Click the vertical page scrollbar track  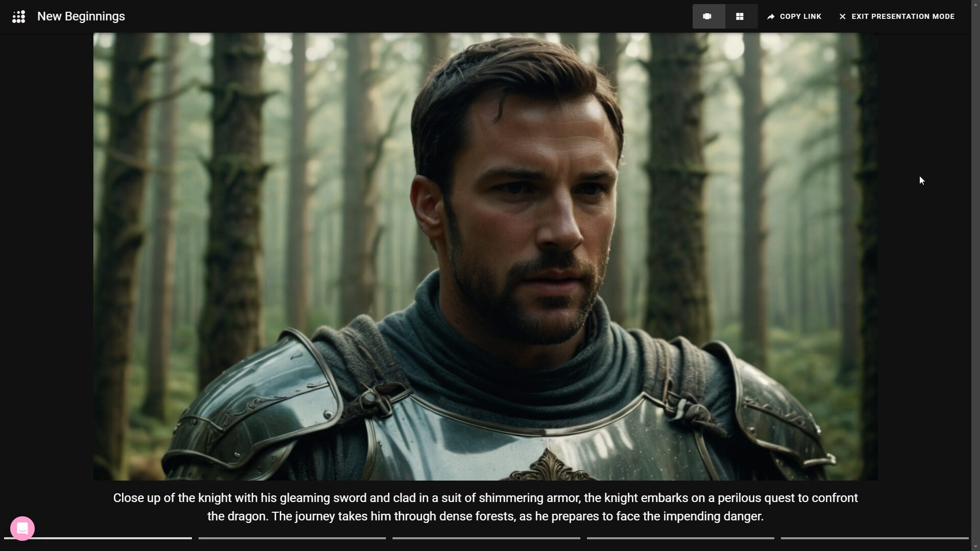(x=975, y=275)
